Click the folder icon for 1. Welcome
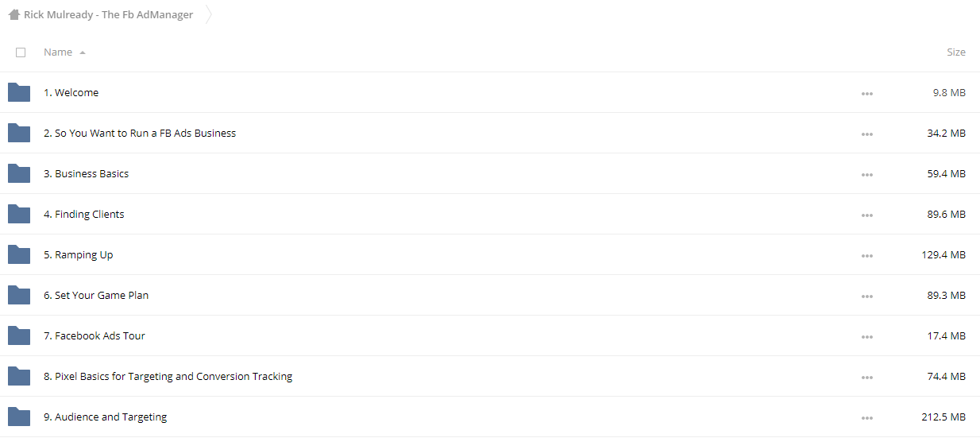980x438 pixels. (x=19, y=92)
